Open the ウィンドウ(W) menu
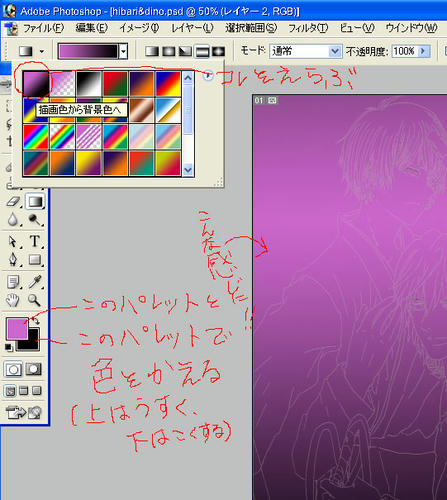447x500 pixels. [x=411, y=28]
